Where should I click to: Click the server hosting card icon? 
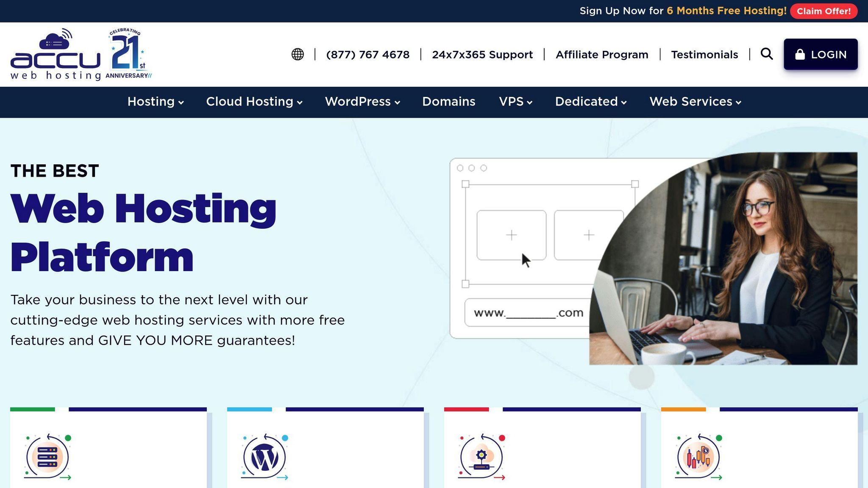click(x=47, y=457)
